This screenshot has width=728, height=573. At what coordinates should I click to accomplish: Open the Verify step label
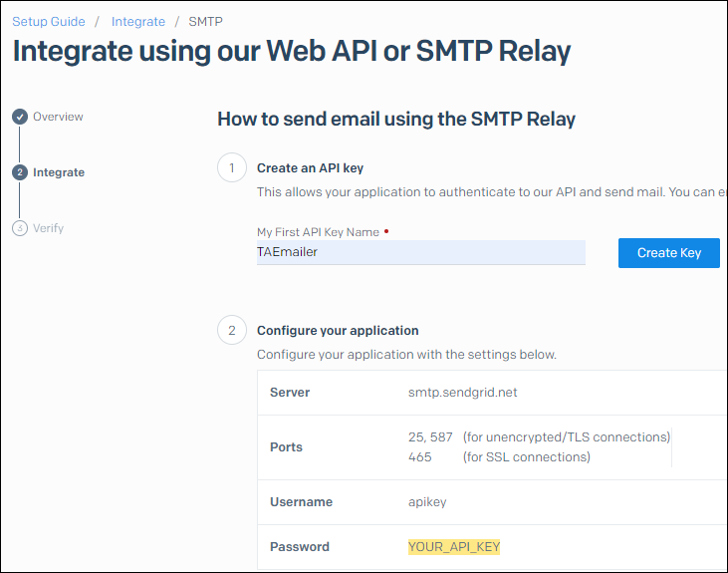tap(48, 228)
